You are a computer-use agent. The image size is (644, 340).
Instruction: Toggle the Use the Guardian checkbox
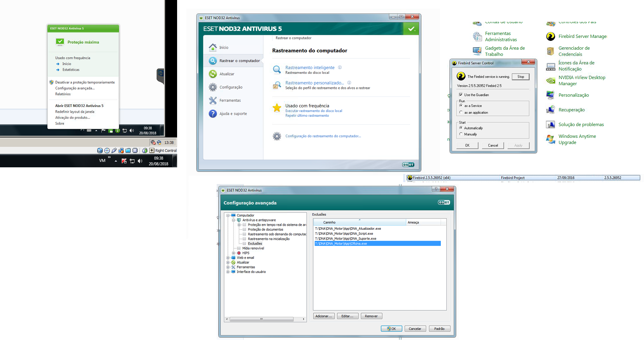(x=461, y=95)
